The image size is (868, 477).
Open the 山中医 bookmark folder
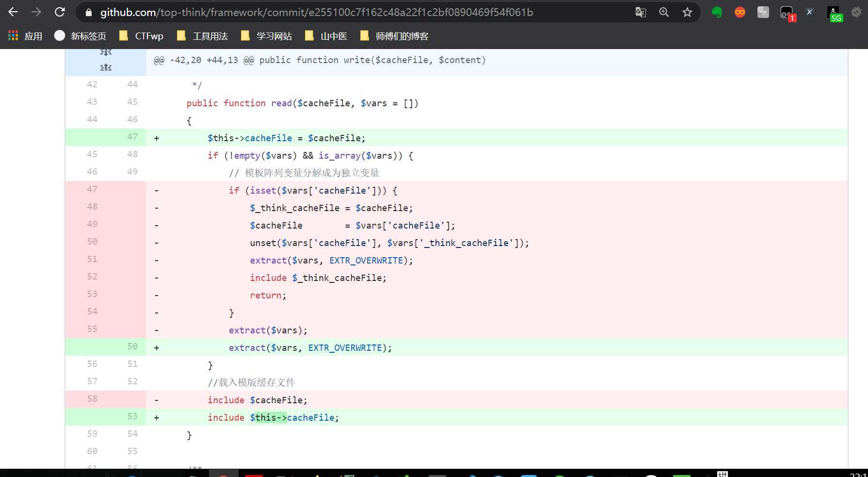[x=326, y=36]
